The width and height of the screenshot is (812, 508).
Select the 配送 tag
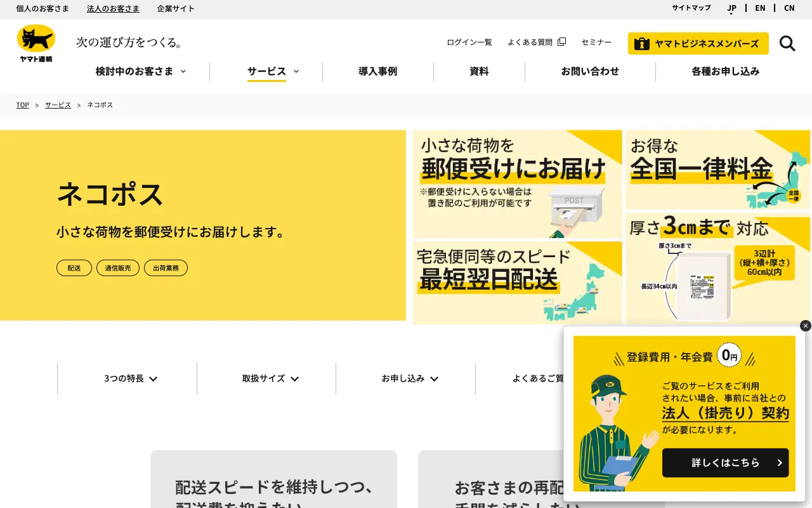pos(74,268)
